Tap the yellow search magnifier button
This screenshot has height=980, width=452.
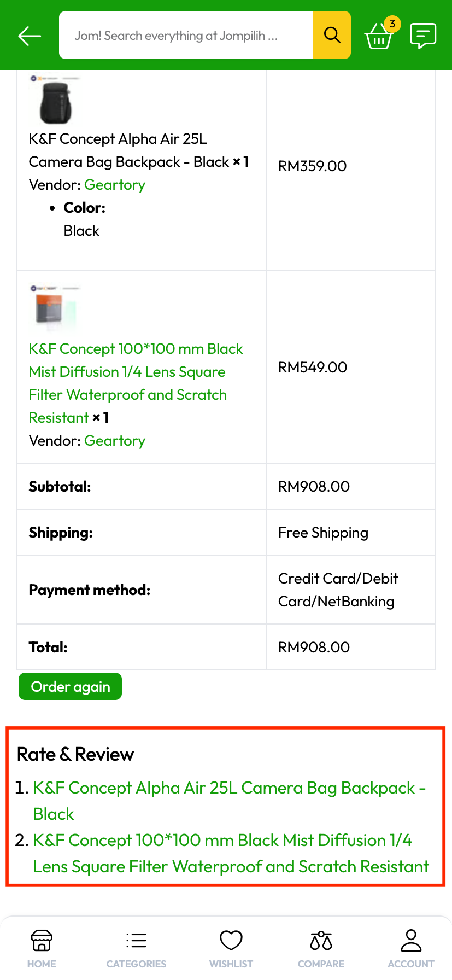pos(332,35)
